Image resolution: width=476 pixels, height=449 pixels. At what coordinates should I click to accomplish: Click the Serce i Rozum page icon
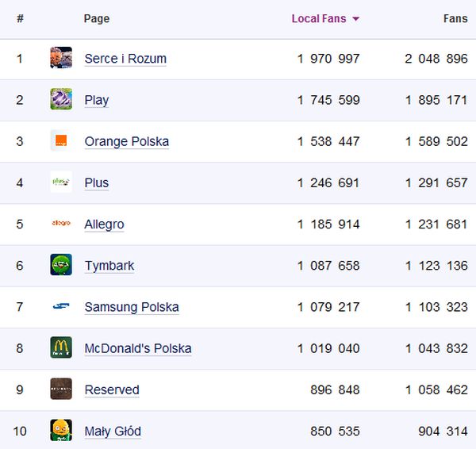[x=61, y=58]
